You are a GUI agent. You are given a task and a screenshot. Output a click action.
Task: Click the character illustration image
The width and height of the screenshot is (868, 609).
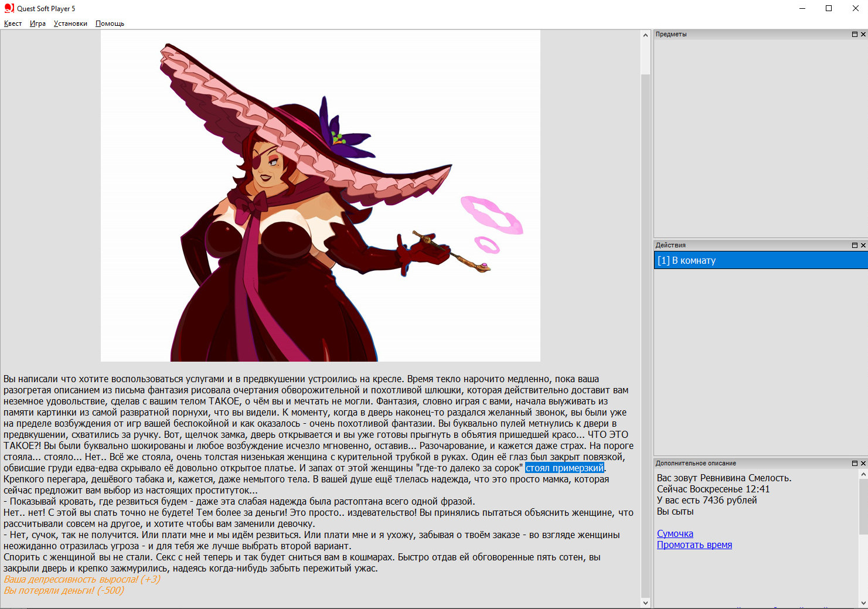pos(321,196)
